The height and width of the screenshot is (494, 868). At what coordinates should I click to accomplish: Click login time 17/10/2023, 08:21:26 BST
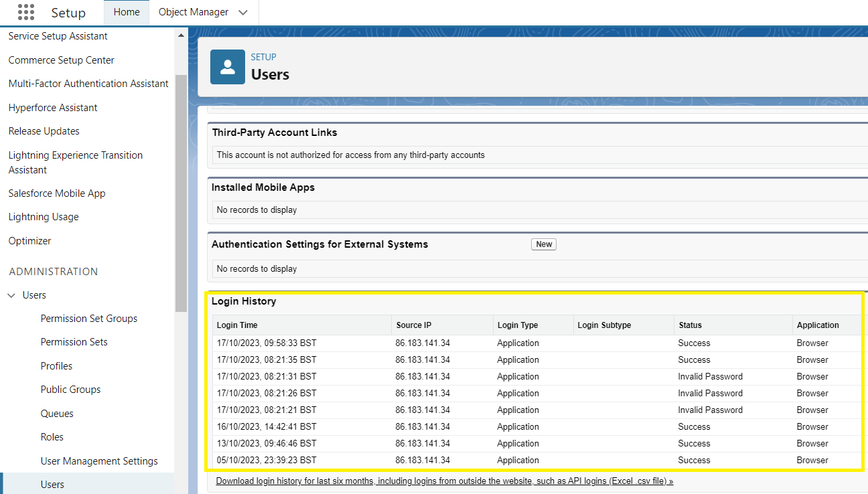[267, 394]
